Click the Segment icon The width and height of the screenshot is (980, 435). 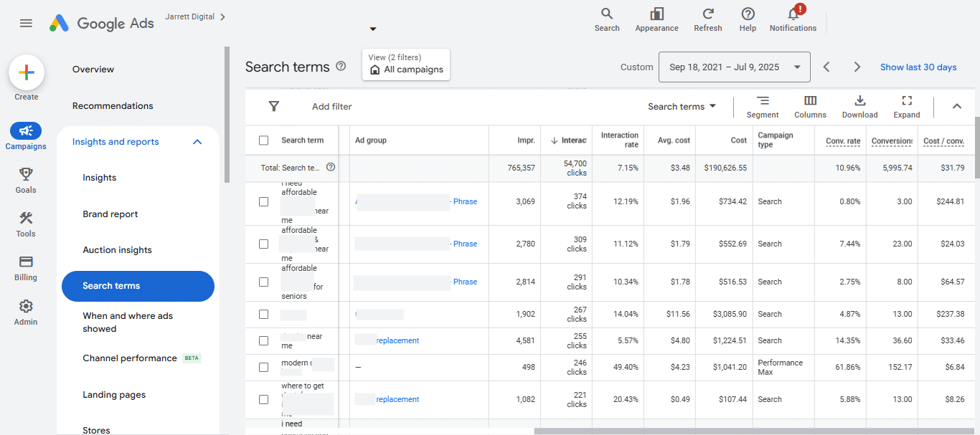(762, 101)
